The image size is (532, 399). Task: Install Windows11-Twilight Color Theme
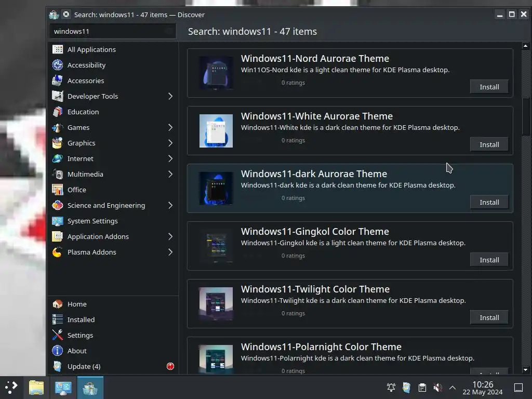point(489,317)
